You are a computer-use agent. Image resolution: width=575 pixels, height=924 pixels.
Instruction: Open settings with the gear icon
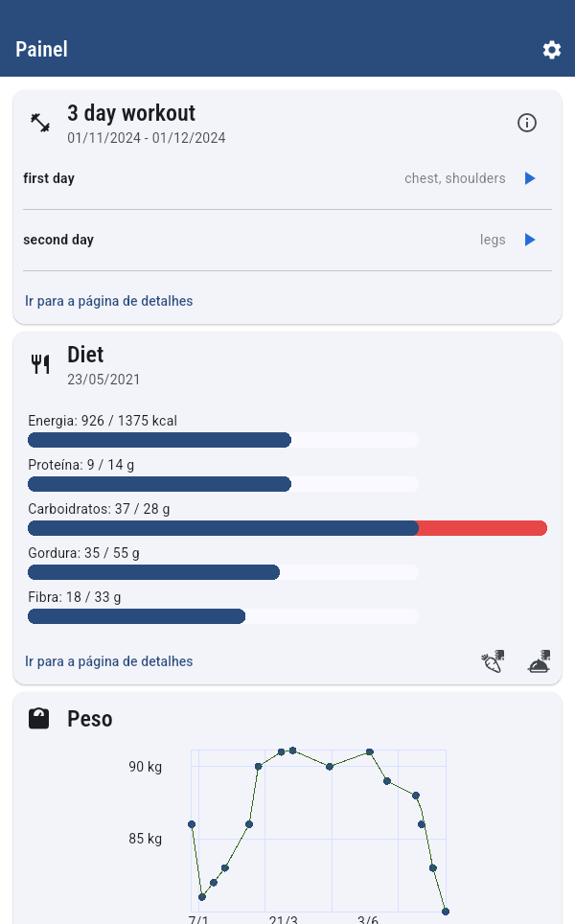tap(552, 50)
